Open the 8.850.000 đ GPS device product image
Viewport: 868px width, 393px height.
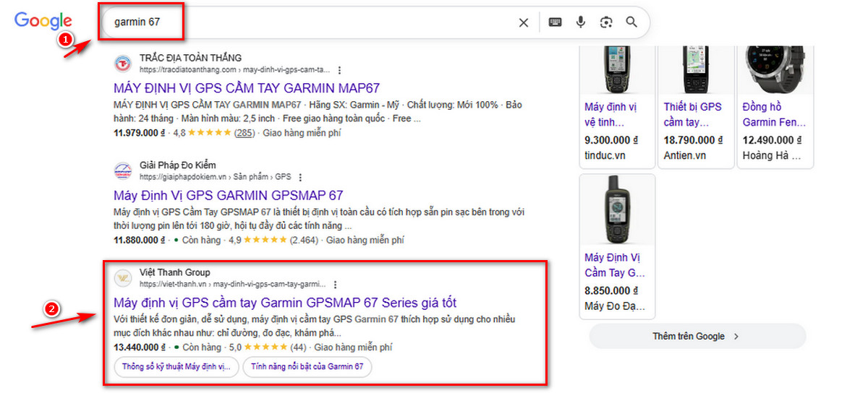click(617, 210)
